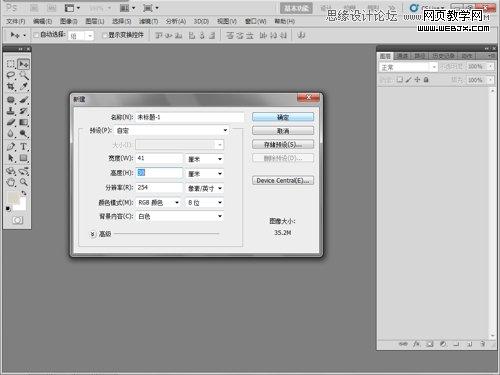Select the Lasso tool
The image size is (500, 375).
click(x=11, y=75)
